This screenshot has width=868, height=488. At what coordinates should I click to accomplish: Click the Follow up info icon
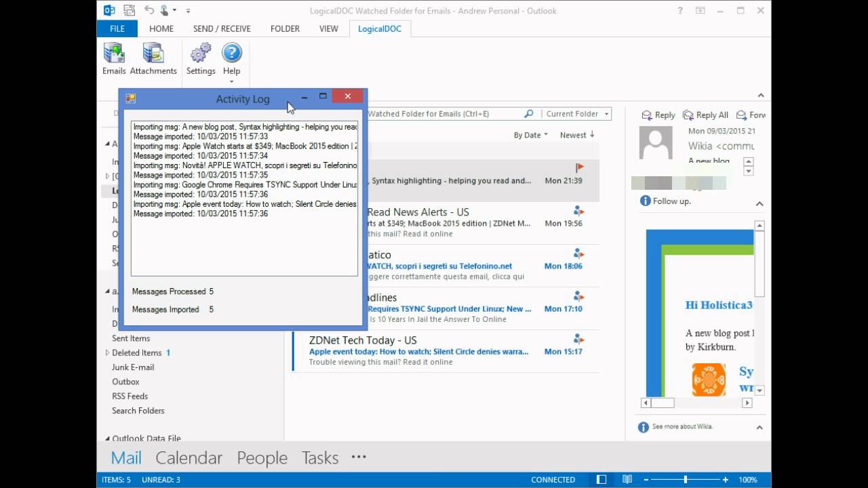coord(646,201)
